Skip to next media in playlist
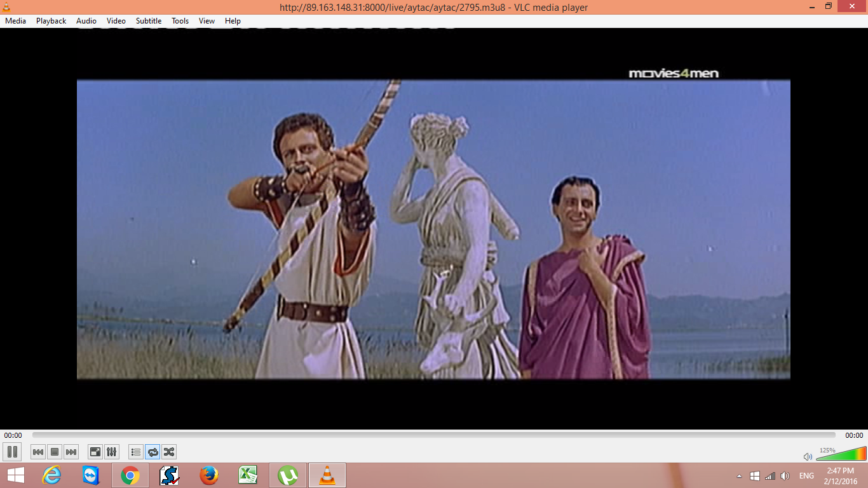 pos(71,452)
